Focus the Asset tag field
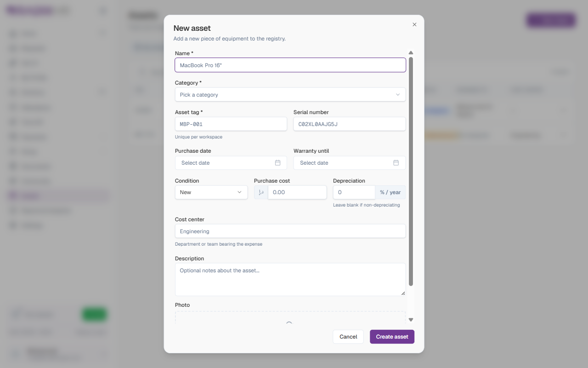This screenshot has height=368, width=588. [231, 124]
